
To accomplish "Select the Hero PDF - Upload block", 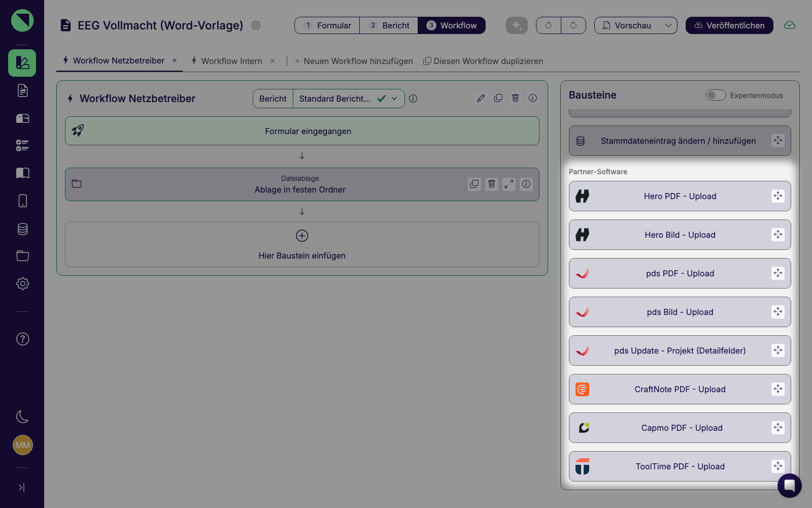I will click(680, 196).
